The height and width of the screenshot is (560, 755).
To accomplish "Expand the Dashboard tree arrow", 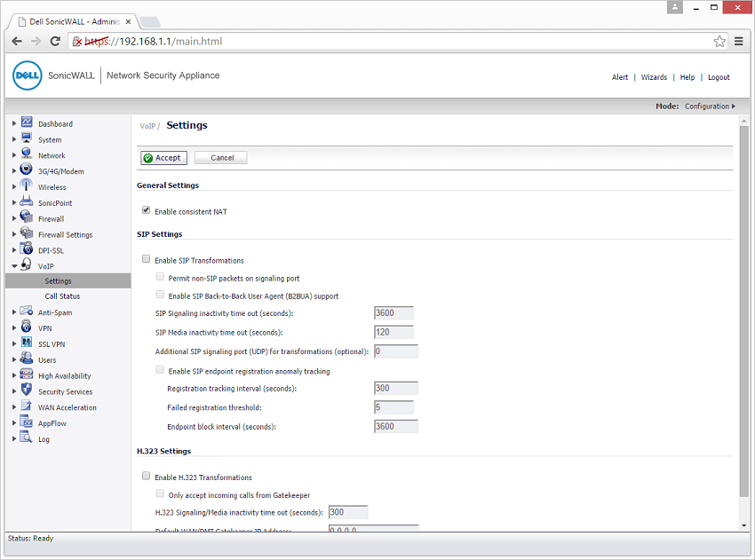I will [x=14, y=123].
